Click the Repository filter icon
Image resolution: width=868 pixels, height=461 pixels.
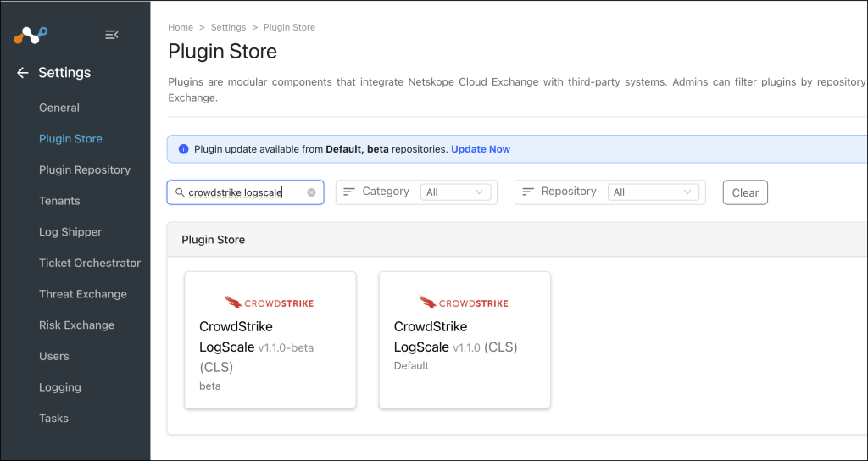tap(528, 192)
